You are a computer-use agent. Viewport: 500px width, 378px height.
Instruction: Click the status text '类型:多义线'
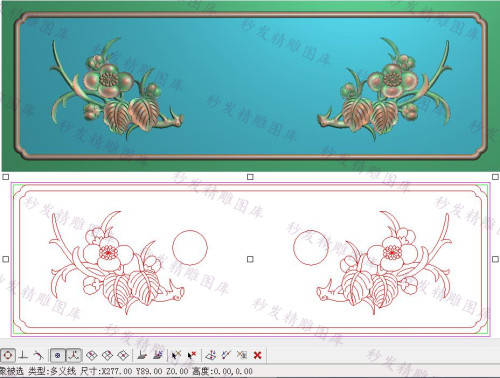click(52, 371)
